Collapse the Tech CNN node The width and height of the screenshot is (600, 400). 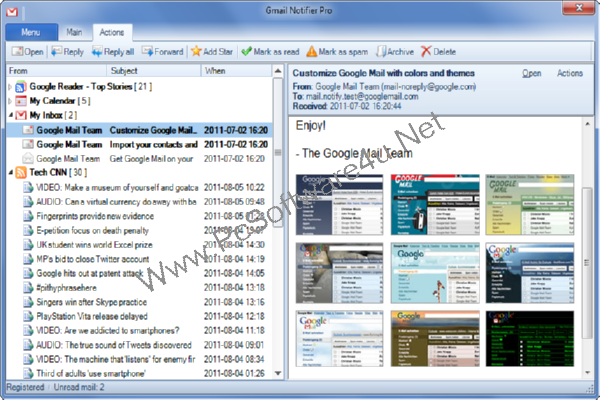pyautogui.click(x=10, y=173)
